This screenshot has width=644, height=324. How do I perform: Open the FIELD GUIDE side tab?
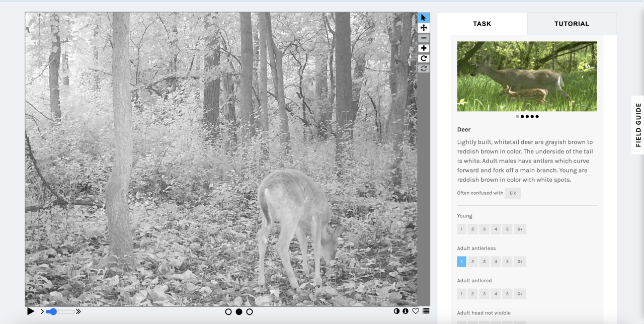(638, 125)
